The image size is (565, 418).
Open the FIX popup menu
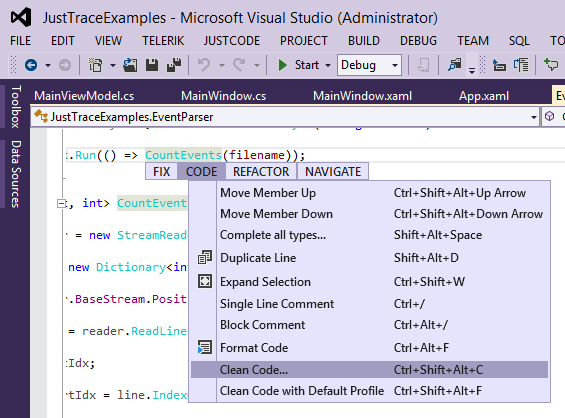(161, 172)
